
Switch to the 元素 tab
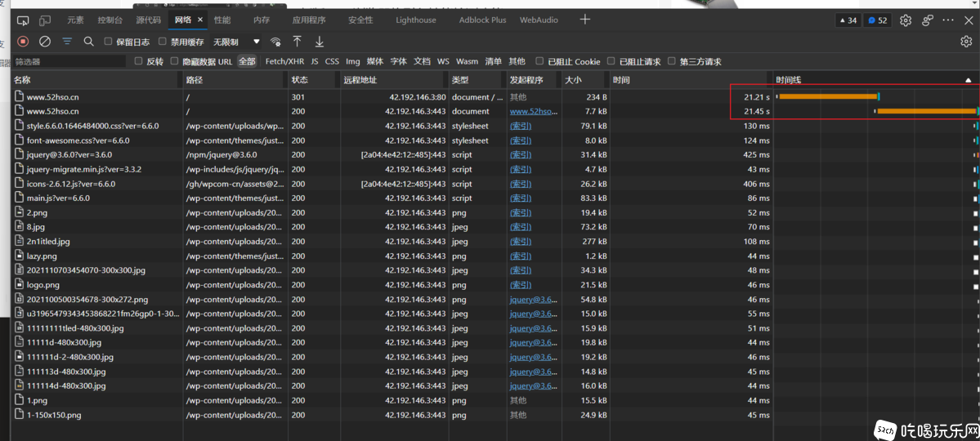pyautogui.click(x=76, y=20)
